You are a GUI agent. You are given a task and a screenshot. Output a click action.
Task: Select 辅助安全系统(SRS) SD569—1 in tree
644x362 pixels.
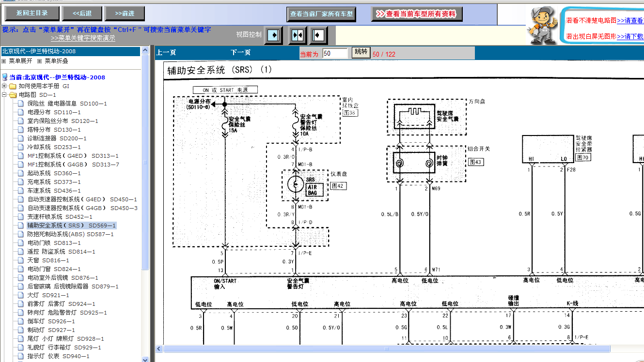(72, 226)
